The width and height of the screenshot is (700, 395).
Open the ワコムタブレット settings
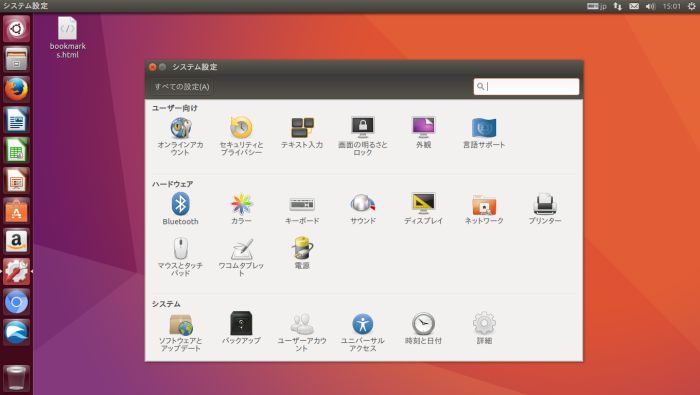(x=241, y=257)
